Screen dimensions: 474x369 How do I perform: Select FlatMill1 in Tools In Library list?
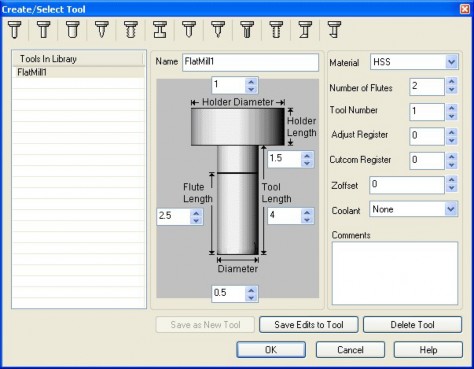point(79,72)
